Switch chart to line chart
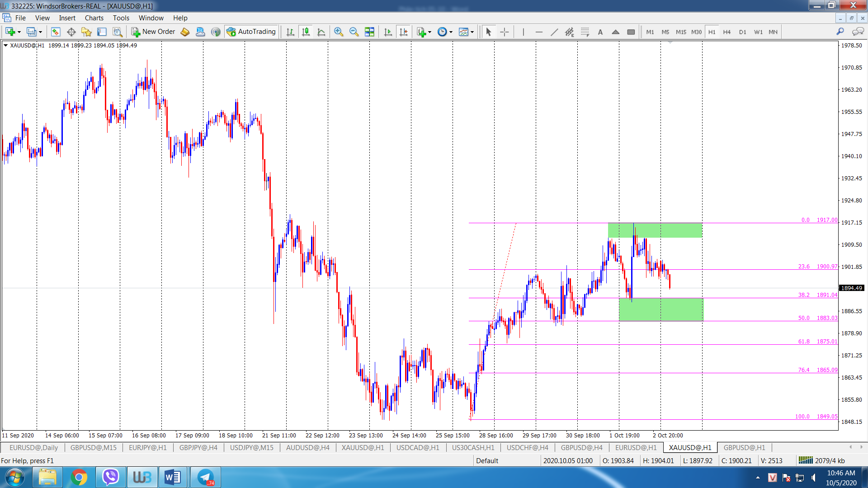Image resolution: width=868 pixels, height=488 pixels. [x=321, y=32]
